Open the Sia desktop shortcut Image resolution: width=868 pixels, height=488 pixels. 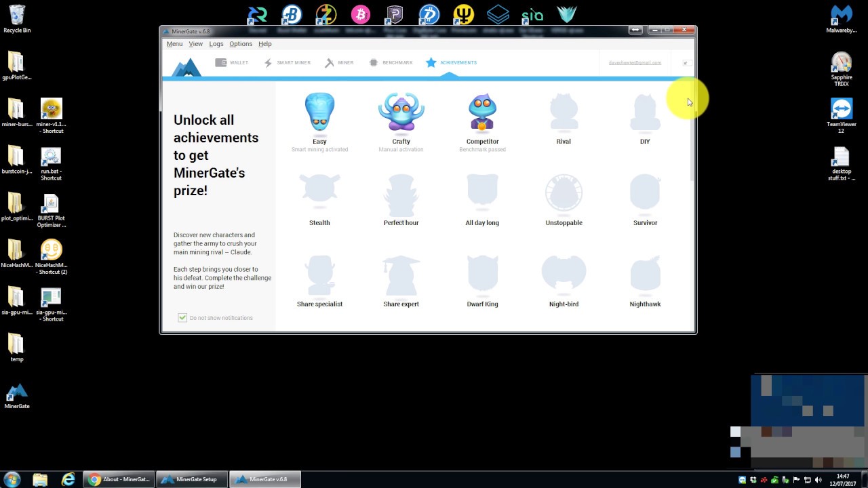point(533,15)
